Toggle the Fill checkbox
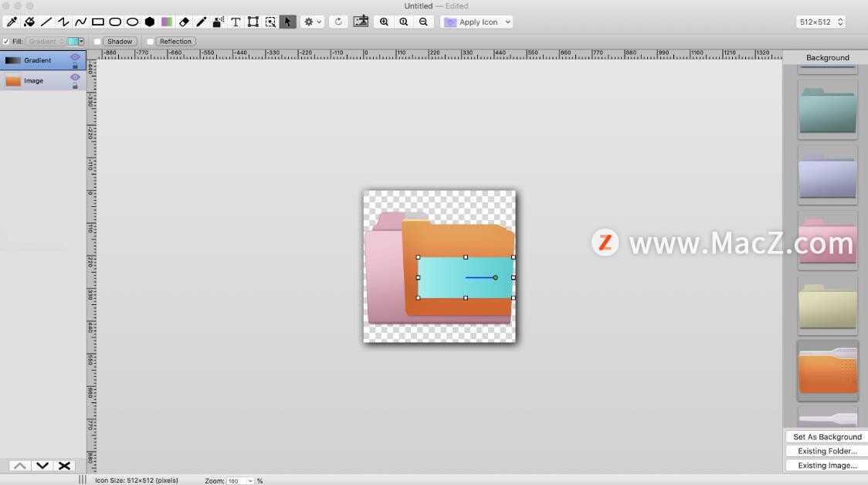Screen dimensions: 868x485 pyautogui.click(x=6, y=42)
